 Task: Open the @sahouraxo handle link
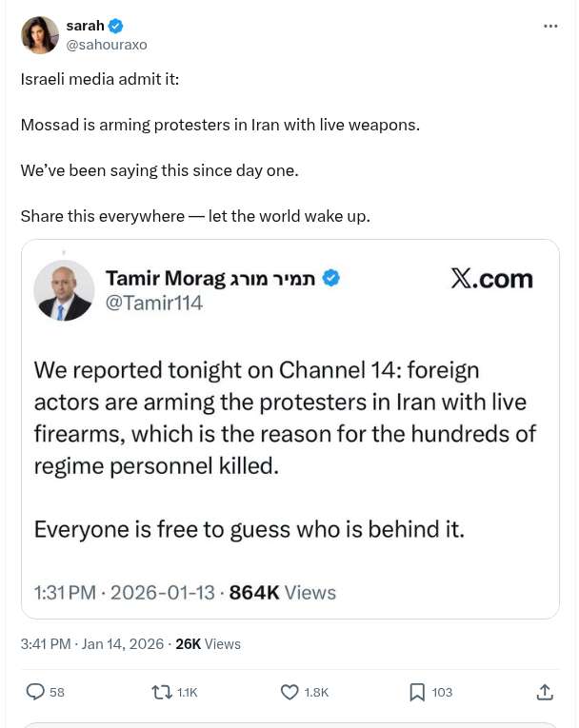click(x=107, y=45)
